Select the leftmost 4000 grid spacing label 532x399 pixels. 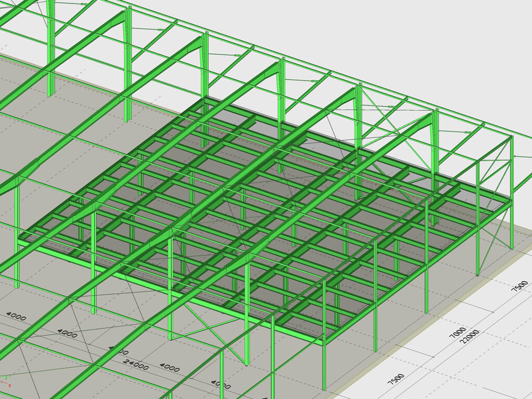pyautogui.click(x=17, y=316)
